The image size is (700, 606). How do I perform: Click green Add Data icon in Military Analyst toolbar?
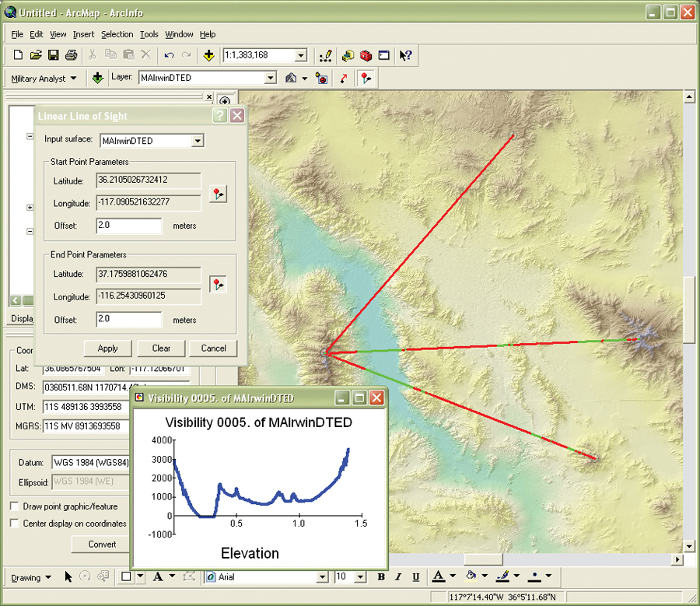point(97,78)
